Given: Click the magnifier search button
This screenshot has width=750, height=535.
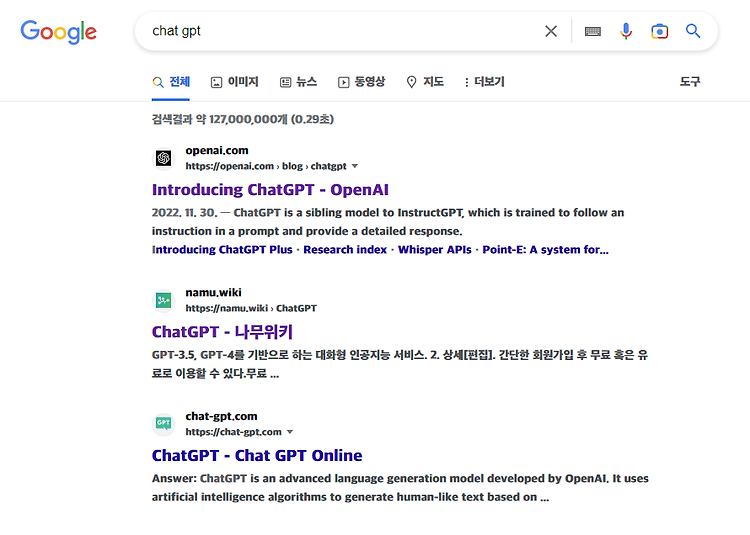Looking at the screenshot, I should click(693, 32).
